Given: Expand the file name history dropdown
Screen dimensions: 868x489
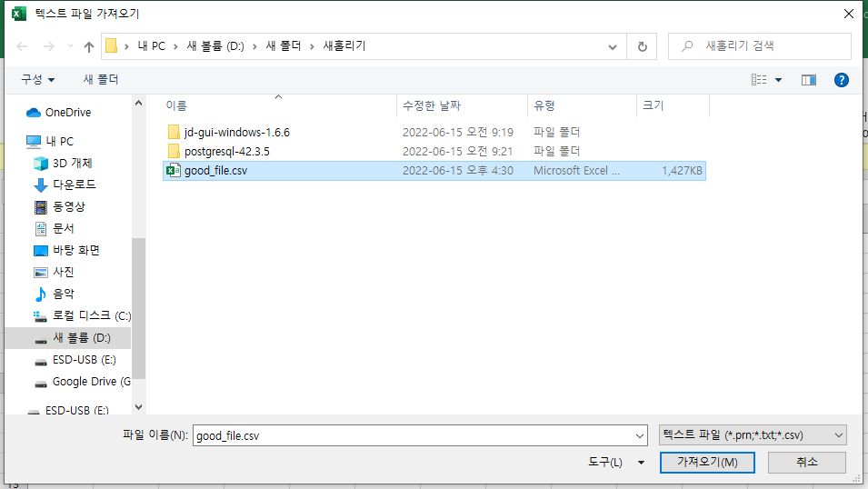Looking at the screenshot, I should click(x=640, y=436).
